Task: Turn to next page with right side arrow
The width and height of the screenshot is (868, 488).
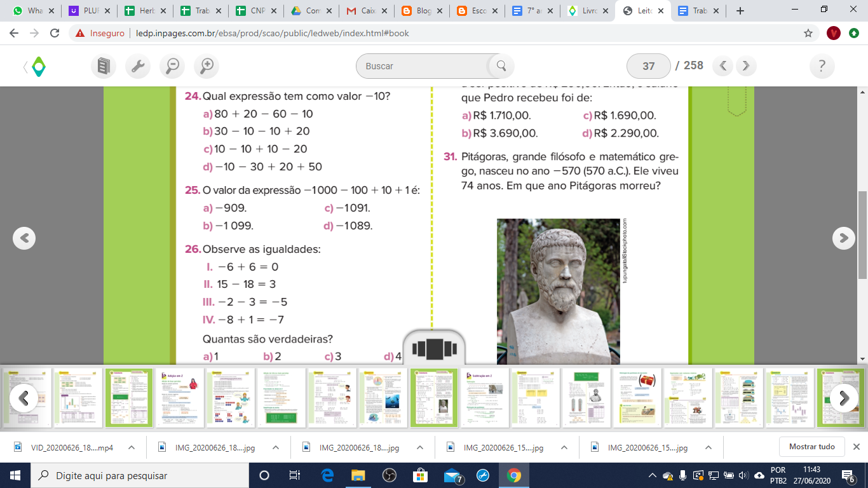Action: (844, 238)
